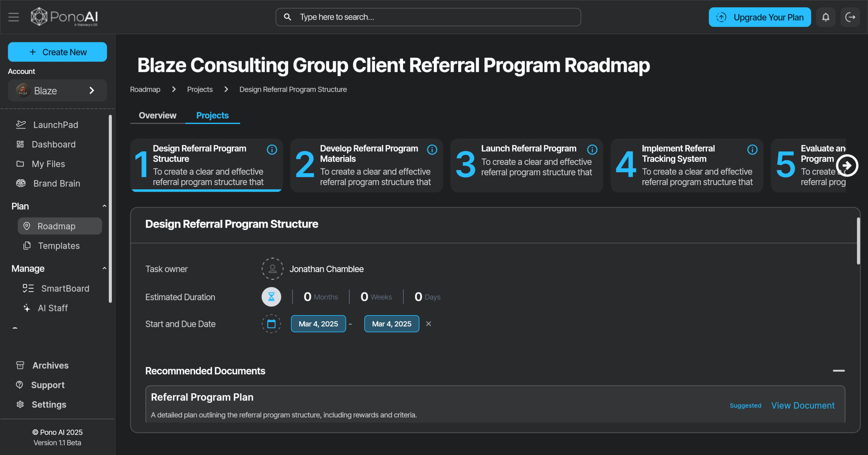Click info icon on Launch Referral Program card
The width and height of the screenshot is (868, 455).
[x=592, y=149]
